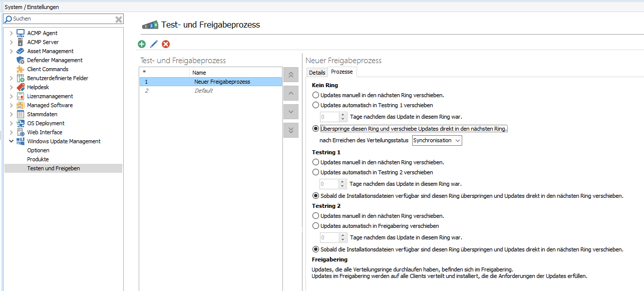644x291 pixels.
Task: Expand the ACMP Agent tree node
Action: click(x=11, y=33)
